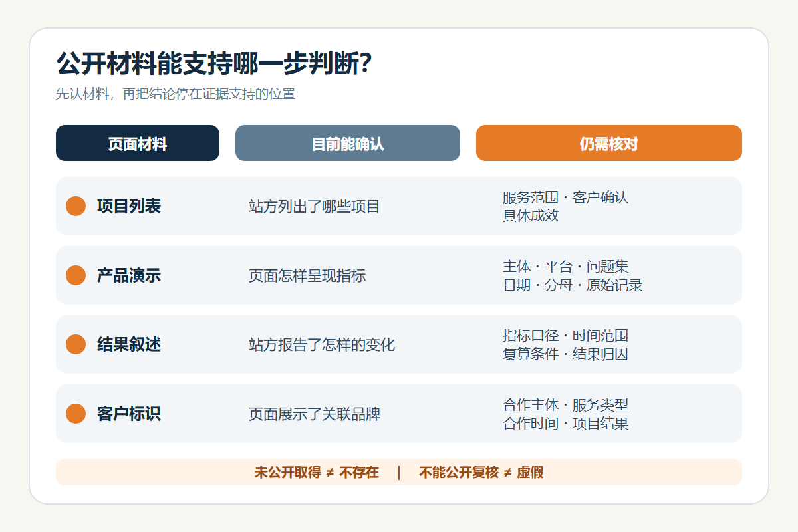Select the 结果叙述 row label
The width and height of the screenshot is (798, 532).
click(x=129, y=344)
